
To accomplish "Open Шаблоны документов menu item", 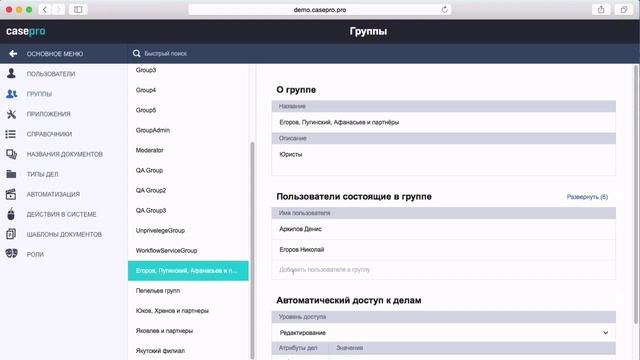I will 64,234.
